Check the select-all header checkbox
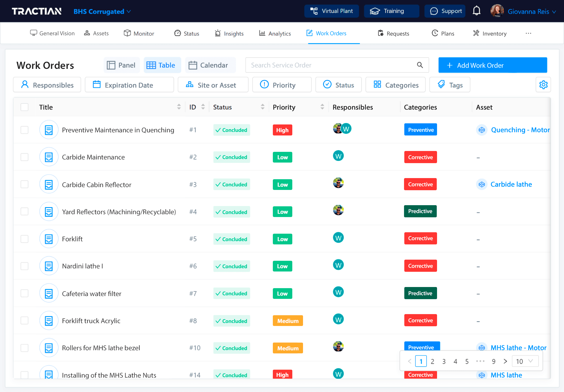The height and width of the screenshot is (392, 564). pos(25,107)
